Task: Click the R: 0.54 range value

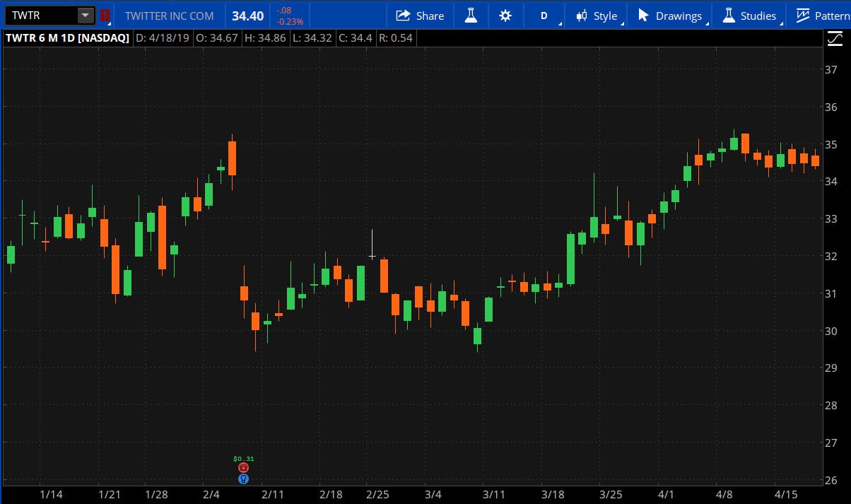Action: 396,38
